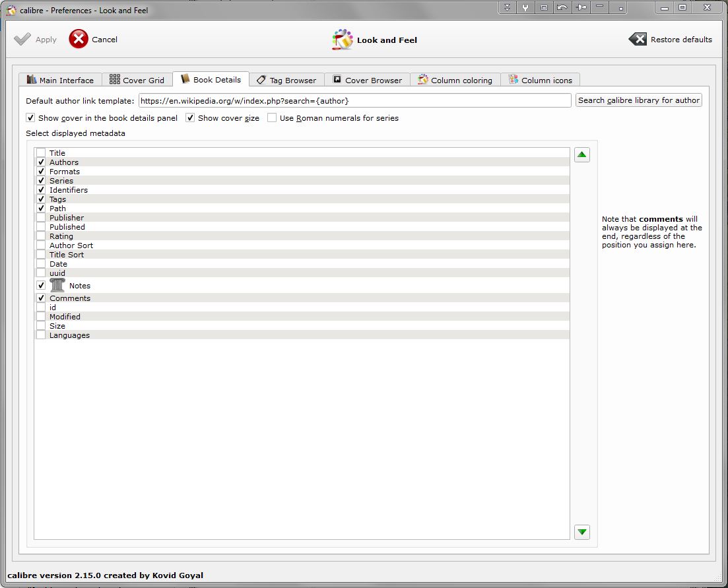
Task: Select the Book Details tab
Action: (x=211, y=79)
